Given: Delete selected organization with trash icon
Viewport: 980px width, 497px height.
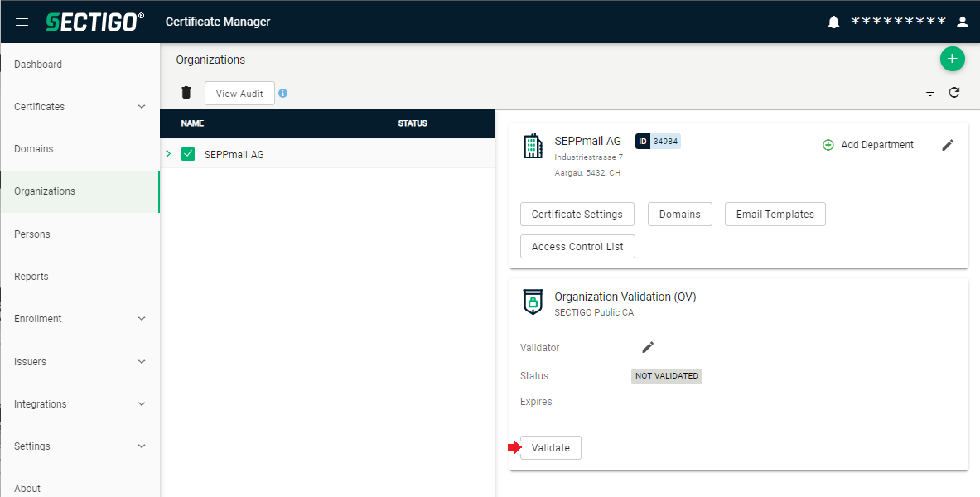Looking at the screenshot, I should pos(186,93).
